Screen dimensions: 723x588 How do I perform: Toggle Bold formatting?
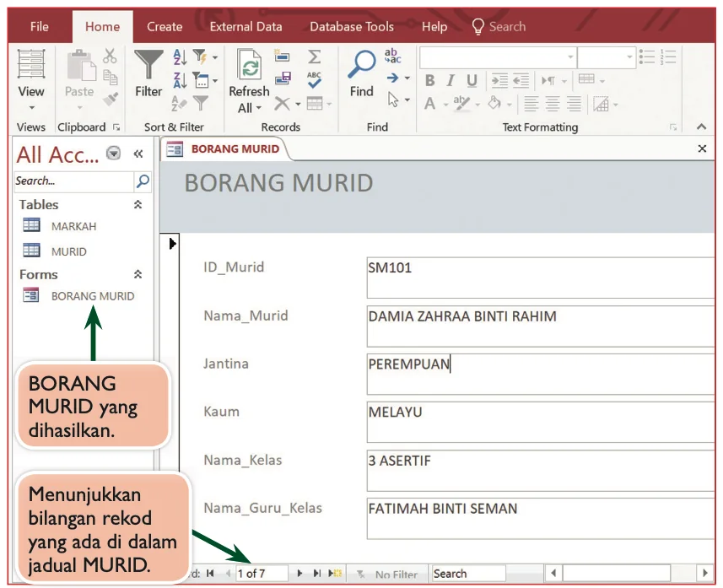429,81
